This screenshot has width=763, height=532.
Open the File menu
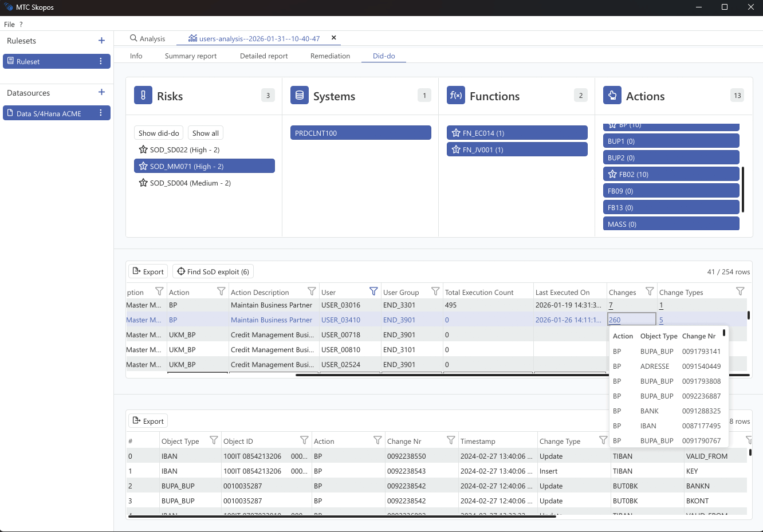click(9, 25)
